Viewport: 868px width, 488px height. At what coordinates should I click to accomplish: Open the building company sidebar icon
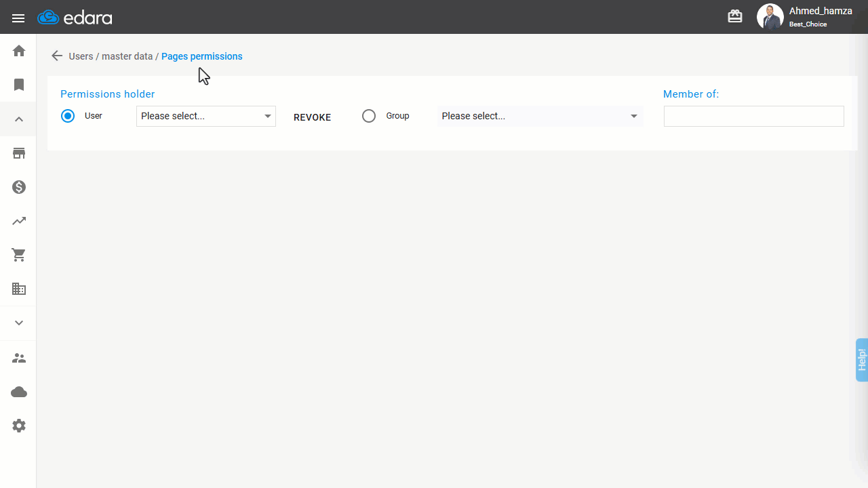[x=19, y=289]
